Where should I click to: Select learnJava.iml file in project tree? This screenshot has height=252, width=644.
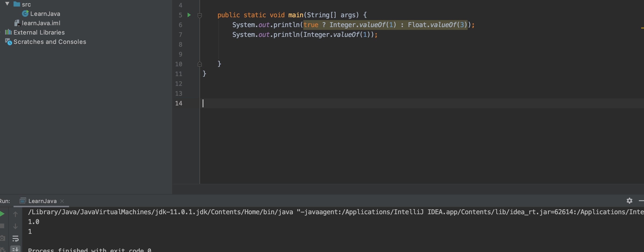41,23
